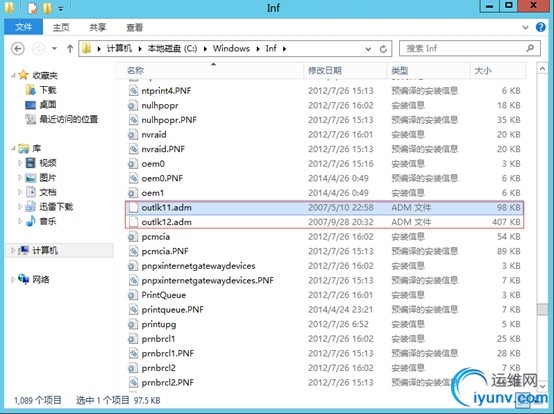Click the New Folder quick access icon
Screen dimensions: 554x414
[x=47, y=8]
